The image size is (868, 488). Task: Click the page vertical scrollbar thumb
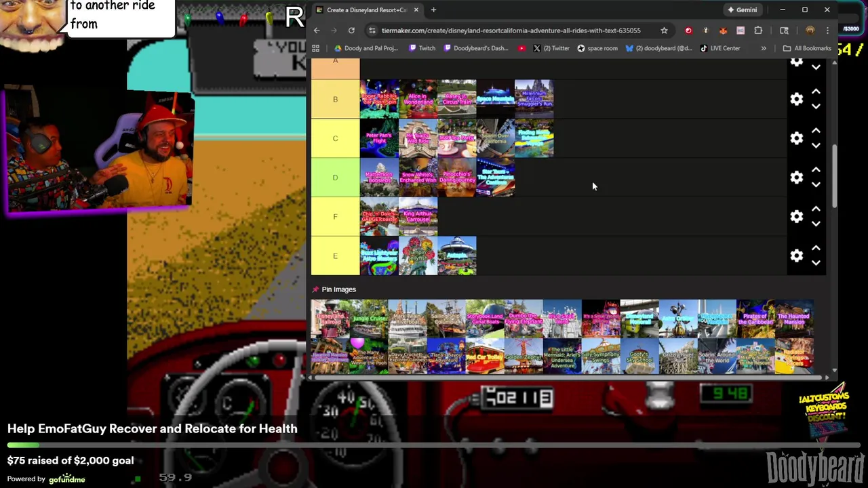coord(834,176)
